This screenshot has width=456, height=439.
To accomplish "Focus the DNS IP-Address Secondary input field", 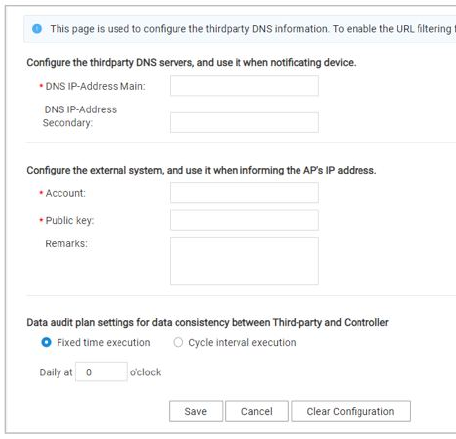I will click(244, 122).
